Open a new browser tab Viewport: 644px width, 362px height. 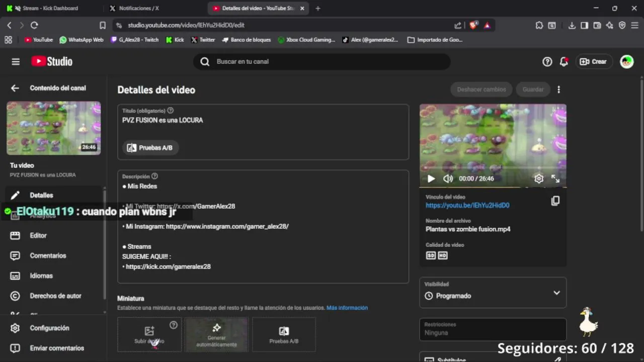pos(317,8)
